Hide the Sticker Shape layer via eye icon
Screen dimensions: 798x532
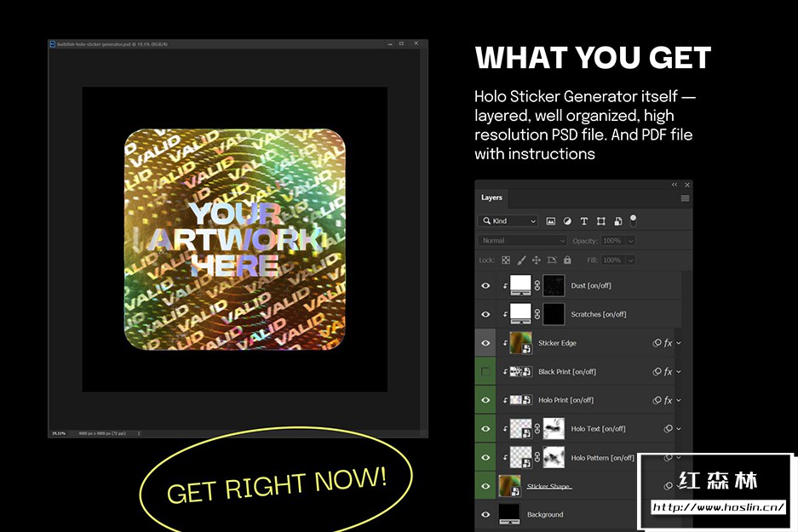[x=485, y=486]
